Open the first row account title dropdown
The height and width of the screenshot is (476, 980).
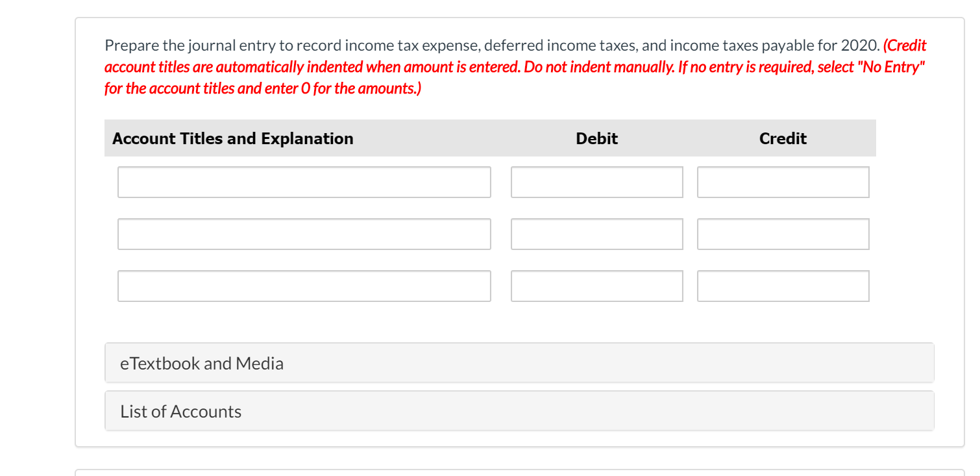[304, 182]
